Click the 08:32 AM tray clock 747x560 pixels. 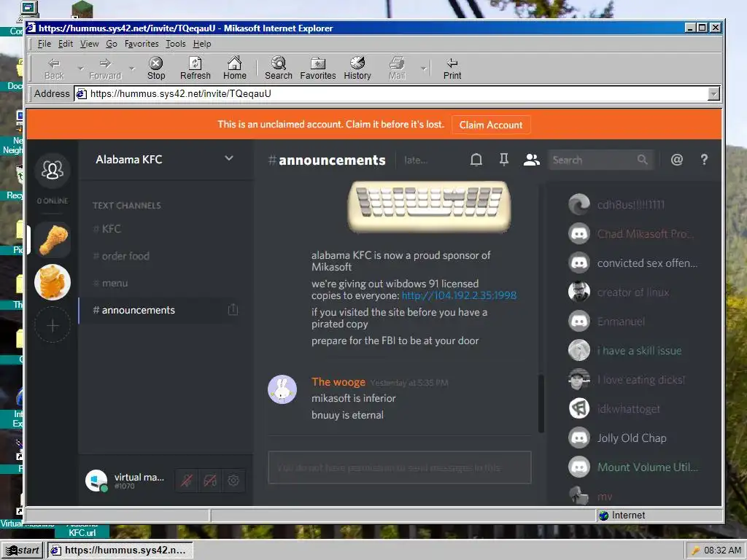pos(722,551)
